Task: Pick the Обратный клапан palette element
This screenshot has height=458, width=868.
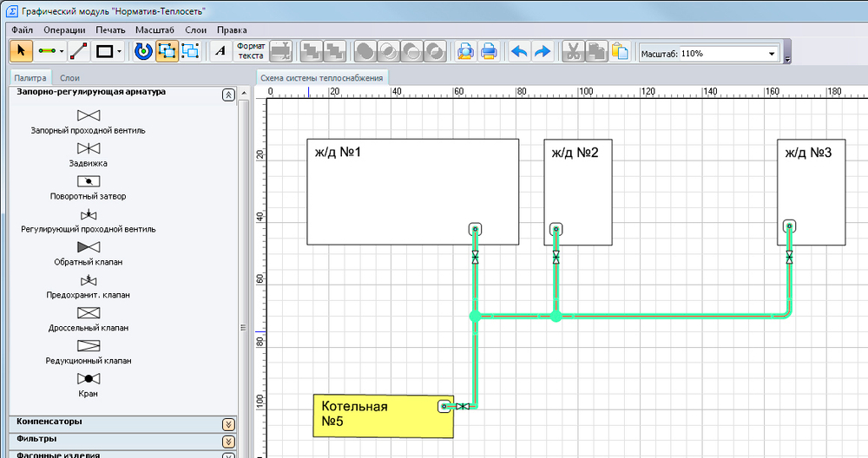Action: pos(88,247)
